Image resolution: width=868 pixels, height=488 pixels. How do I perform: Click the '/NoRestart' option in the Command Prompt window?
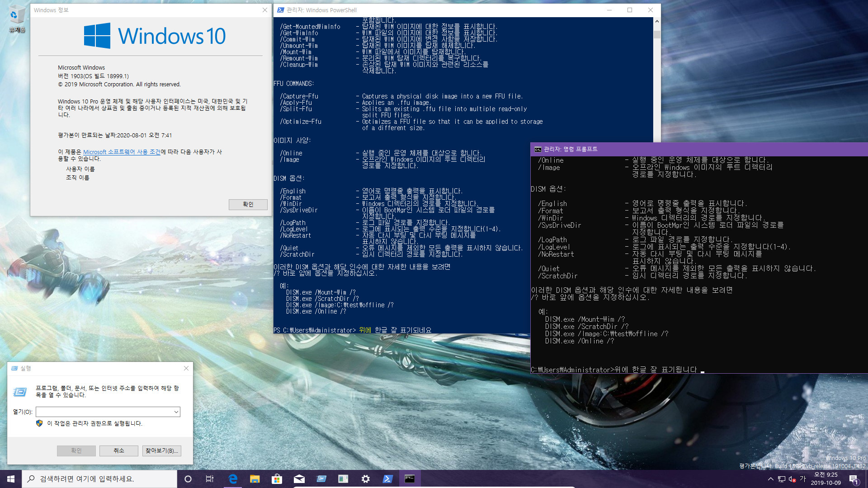(556, 254)
